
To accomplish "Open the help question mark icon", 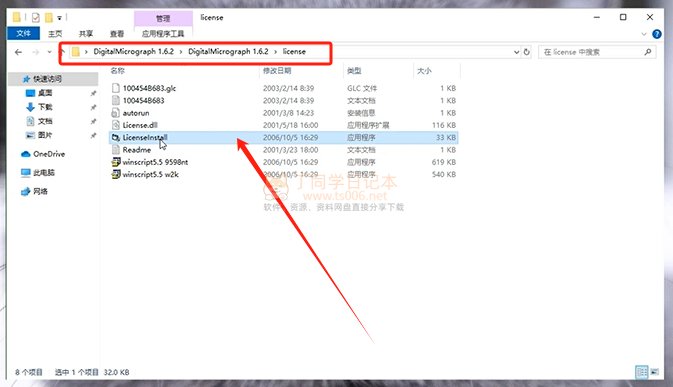I will tap(657, 34).
